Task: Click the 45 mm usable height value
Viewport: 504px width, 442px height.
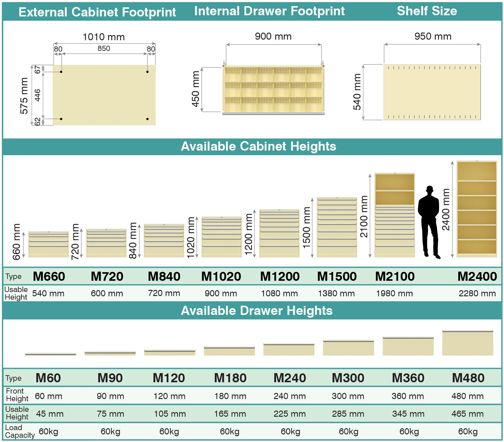Action: coord(50,414)
